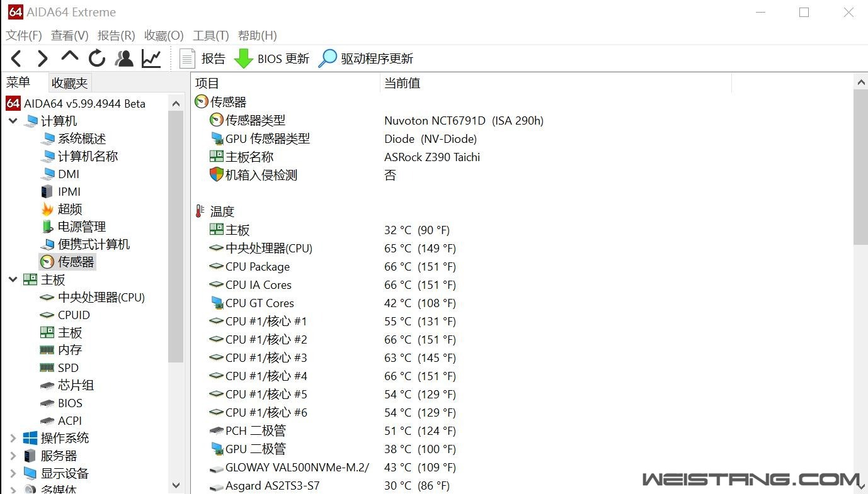Screen dimensions: 868x494
Task: Click the BIOS 更新 button label
Action: coord(283,59)
